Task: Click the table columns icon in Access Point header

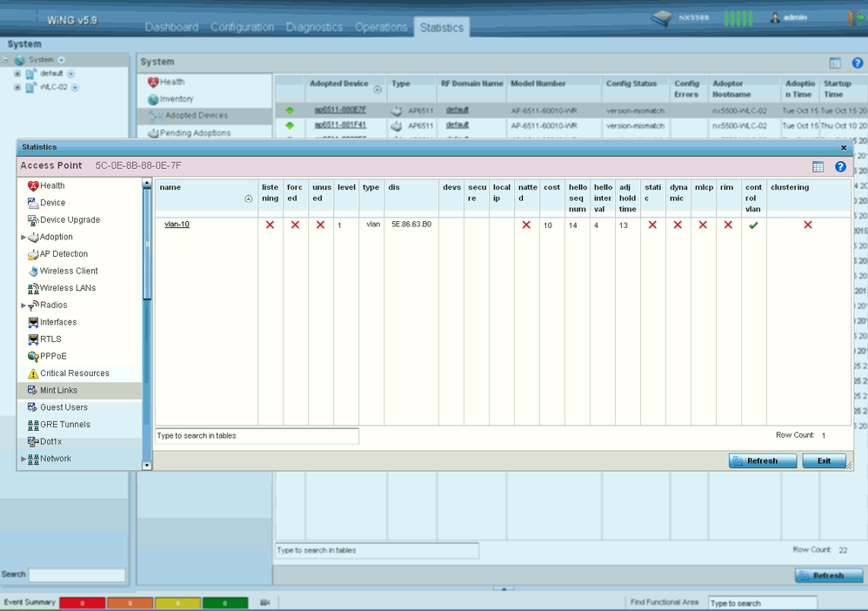Action: tap(818, 166)
